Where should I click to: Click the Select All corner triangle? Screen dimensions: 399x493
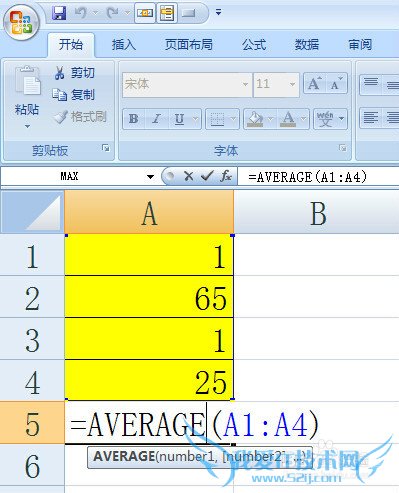(x=32, y=212)
